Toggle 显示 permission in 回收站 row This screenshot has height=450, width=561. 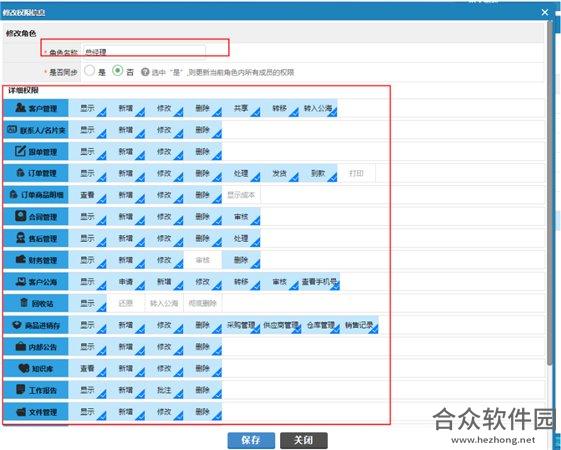tap(87, 303)
